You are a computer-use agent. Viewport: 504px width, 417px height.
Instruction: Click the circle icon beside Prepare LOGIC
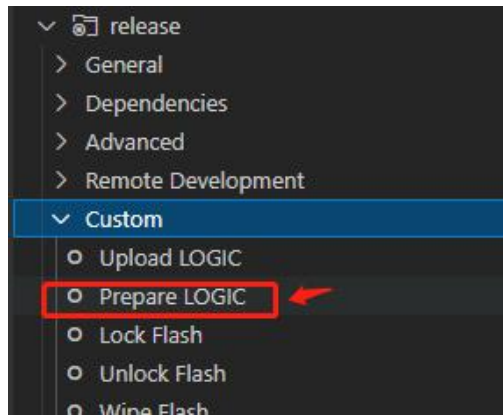point(75,295)
